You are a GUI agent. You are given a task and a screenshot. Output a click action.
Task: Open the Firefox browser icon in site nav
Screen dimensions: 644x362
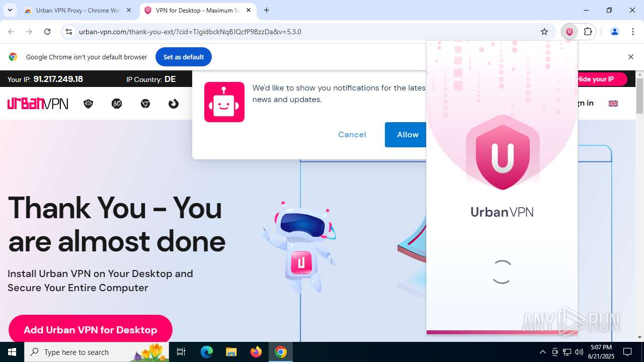coord(174,104)
